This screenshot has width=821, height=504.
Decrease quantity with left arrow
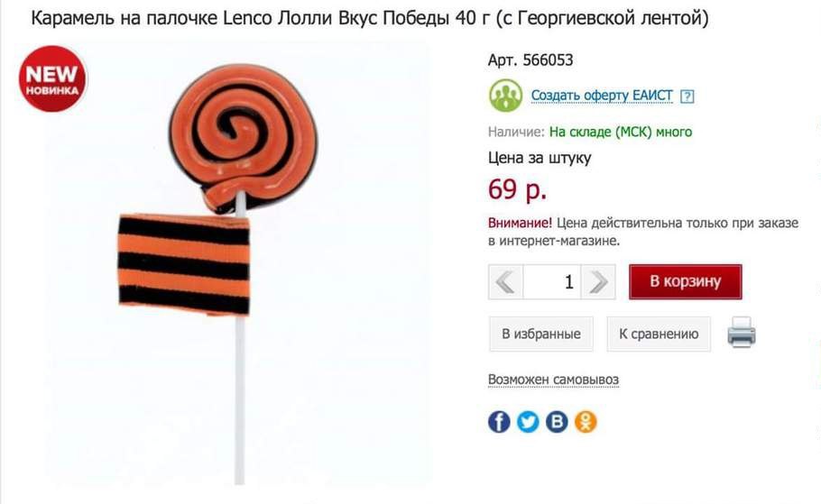point(506,282)
